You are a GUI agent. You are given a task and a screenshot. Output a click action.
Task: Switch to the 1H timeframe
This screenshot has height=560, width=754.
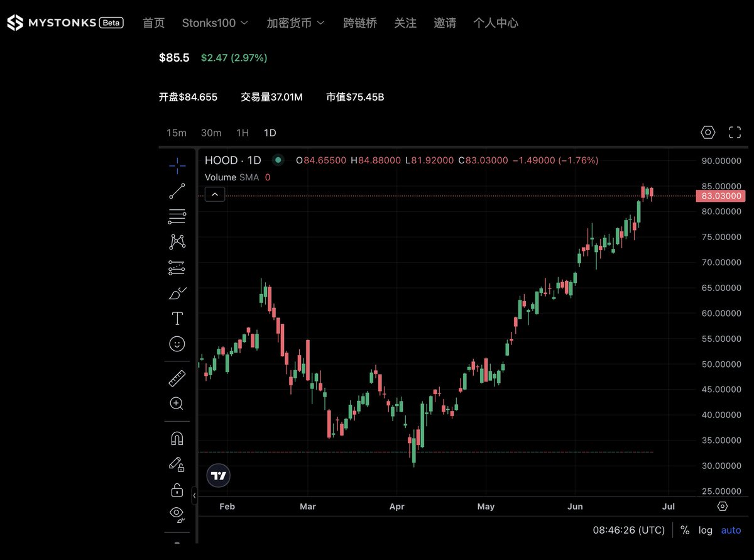click(x=243, y=133)
